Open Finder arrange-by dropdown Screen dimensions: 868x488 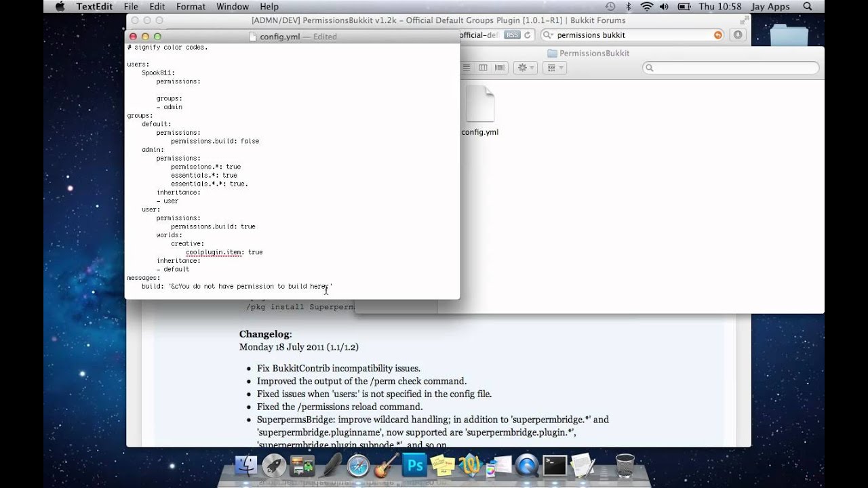555,68
